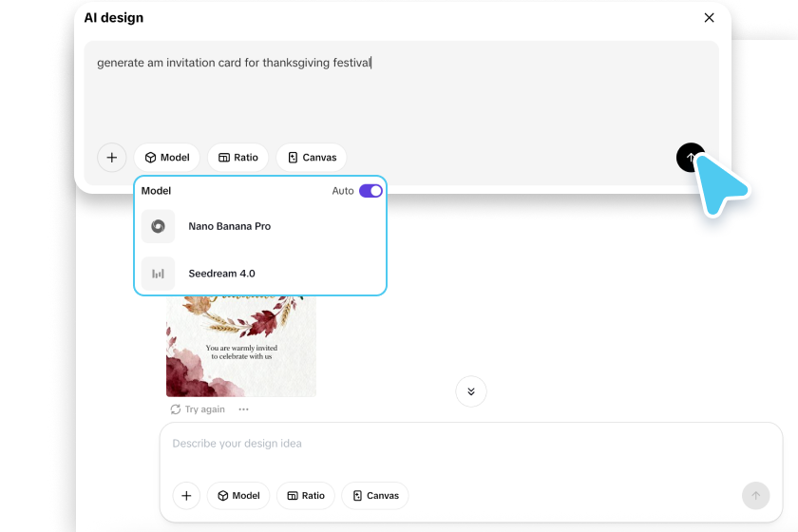Click the plus button in AI design prompt
798x532 pixels.
(x=112, y=158)
